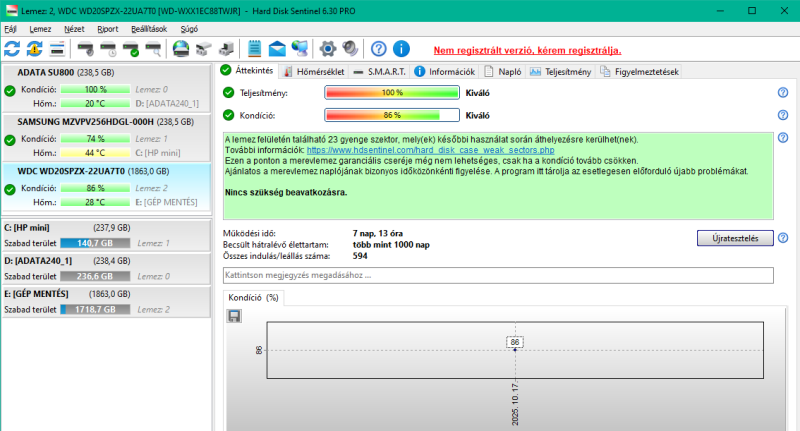Open the hdsentinel.com weak sectors link
Image resolution: width=800 pixels, height=431 pixels.
point(430,150)
